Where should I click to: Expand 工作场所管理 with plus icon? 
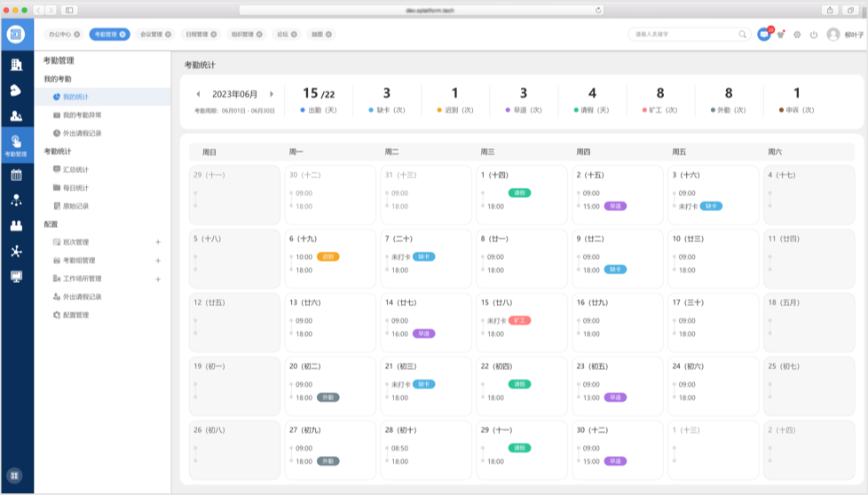[x=158, y=279]
